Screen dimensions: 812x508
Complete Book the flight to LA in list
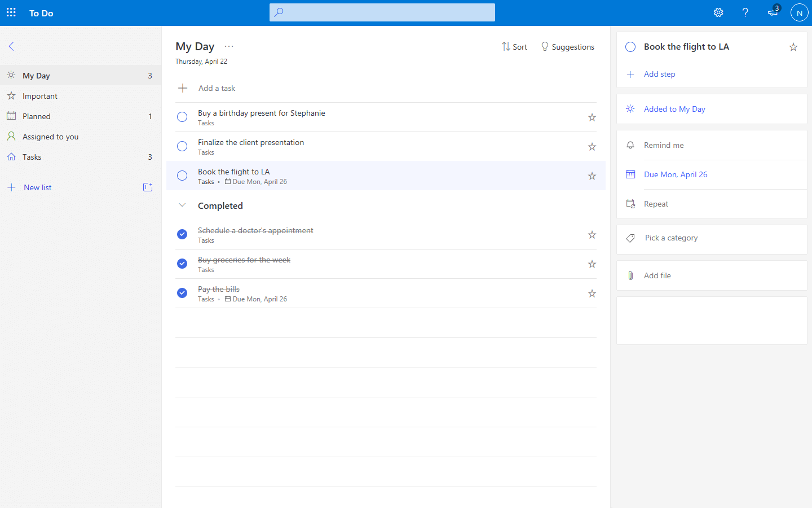[x=182, y=176]
